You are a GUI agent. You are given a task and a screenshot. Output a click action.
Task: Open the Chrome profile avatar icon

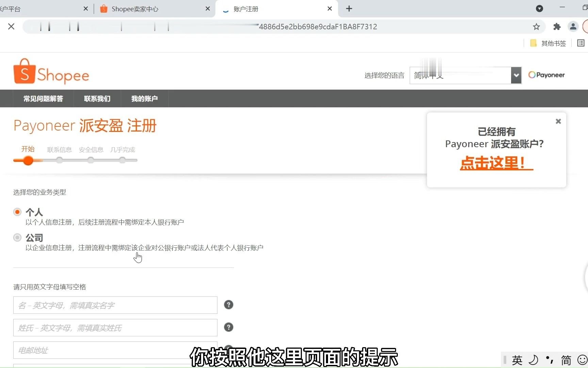(x=573, y=27)
